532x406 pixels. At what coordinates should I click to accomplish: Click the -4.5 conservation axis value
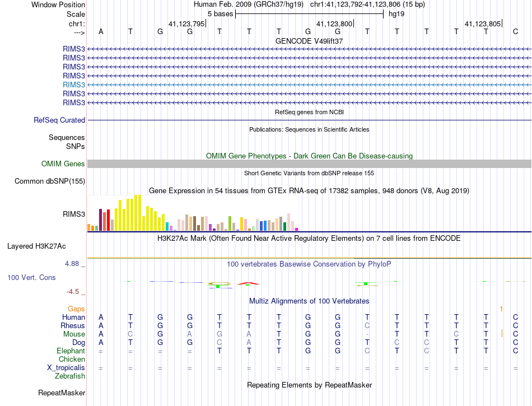tap(73, 291)
